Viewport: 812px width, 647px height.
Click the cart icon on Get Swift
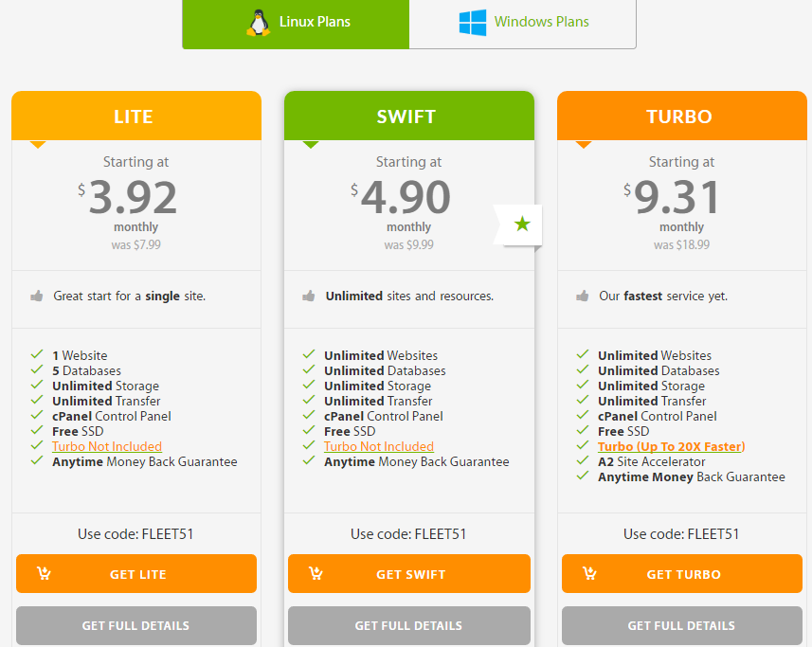click(x=316, y=573)
